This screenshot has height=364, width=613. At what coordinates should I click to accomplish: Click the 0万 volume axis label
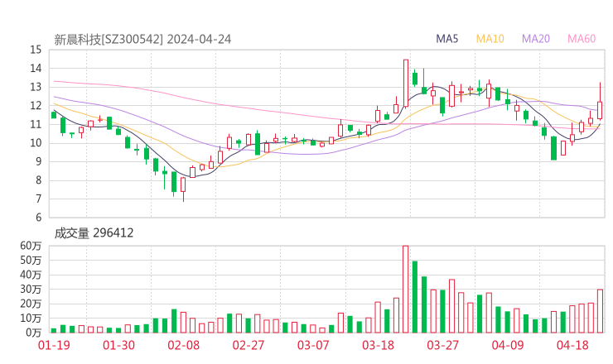(x=34, y=333)
